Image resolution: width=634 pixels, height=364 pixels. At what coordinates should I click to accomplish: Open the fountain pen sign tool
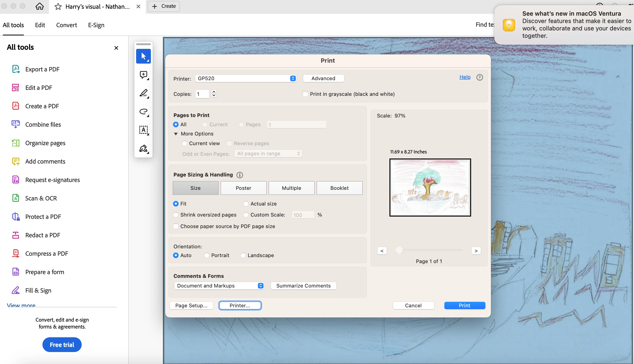pos(144,149)
